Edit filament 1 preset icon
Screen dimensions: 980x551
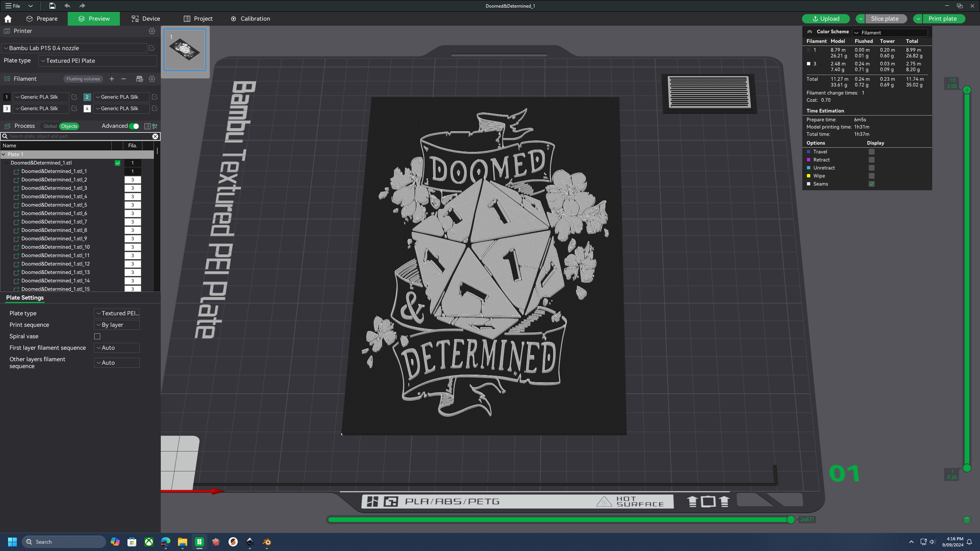click(74, 97)
